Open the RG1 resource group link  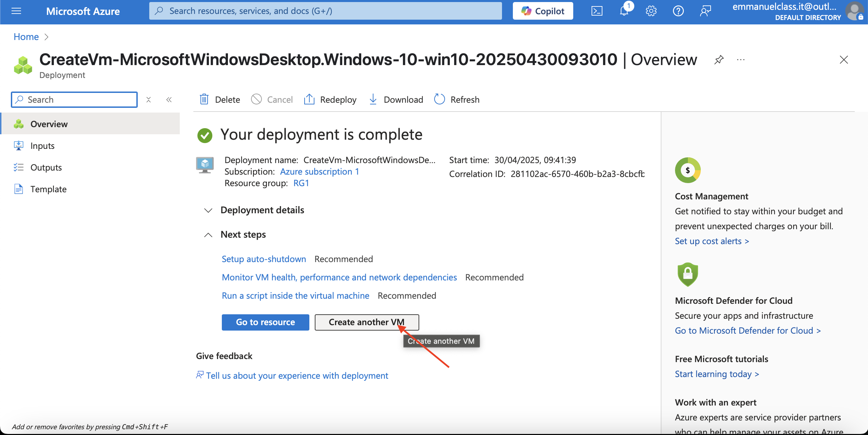301,183
